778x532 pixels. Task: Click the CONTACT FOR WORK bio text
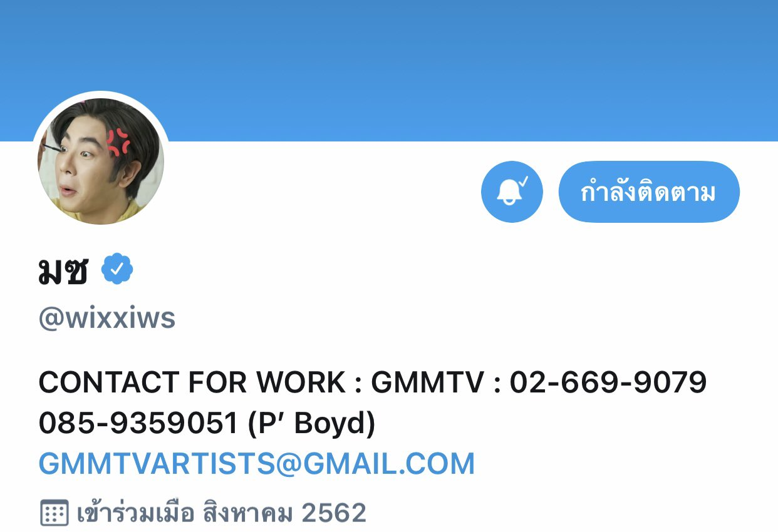coord(192,382)
